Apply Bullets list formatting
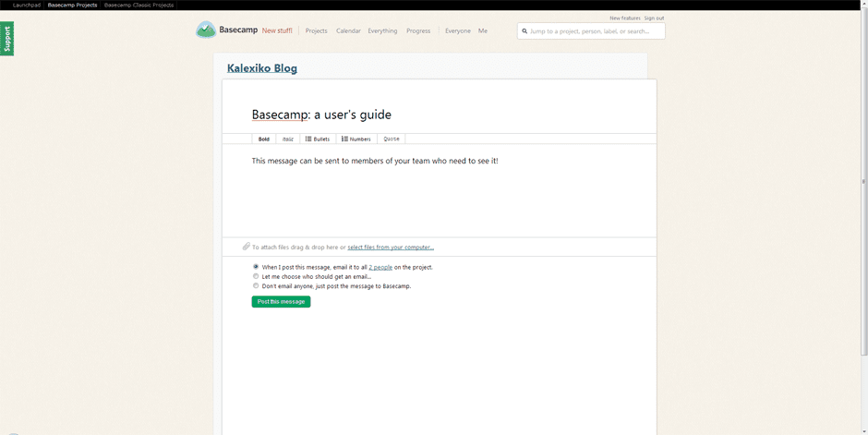 tap(318, 139)
